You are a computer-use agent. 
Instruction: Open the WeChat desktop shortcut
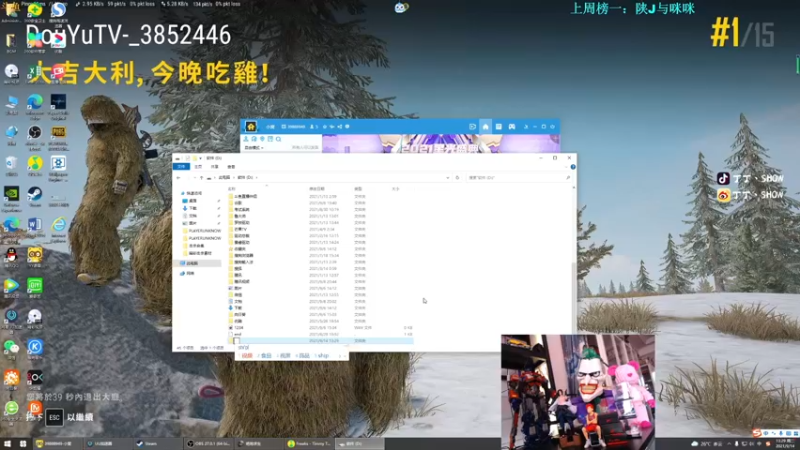point(11,346)
